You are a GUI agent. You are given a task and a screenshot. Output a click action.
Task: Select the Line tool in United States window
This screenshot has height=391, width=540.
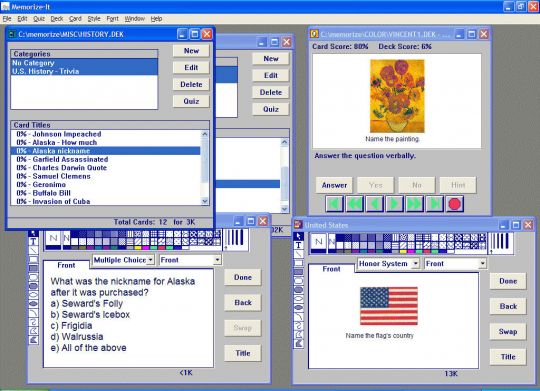pos(299,254)
